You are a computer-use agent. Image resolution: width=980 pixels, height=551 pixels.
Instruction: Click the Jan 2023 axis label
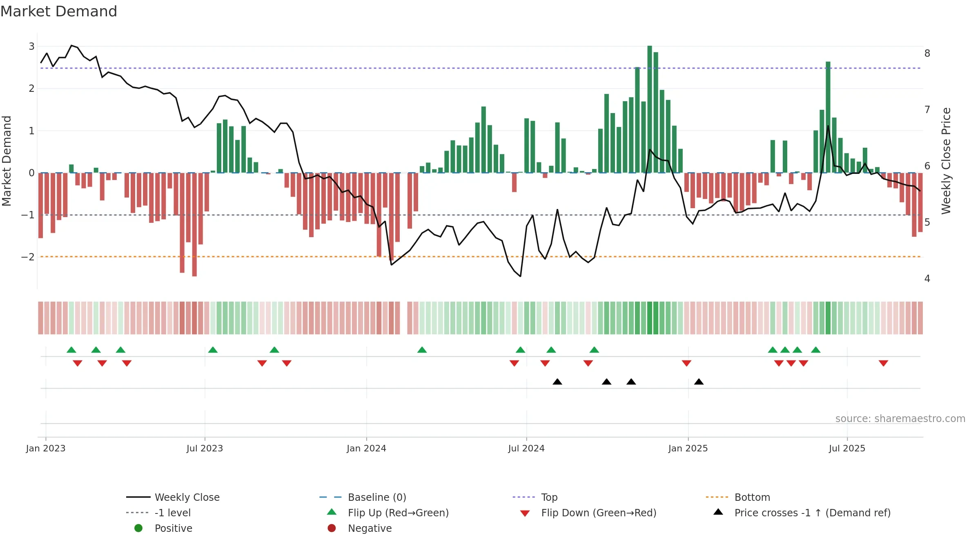(46, 449)
